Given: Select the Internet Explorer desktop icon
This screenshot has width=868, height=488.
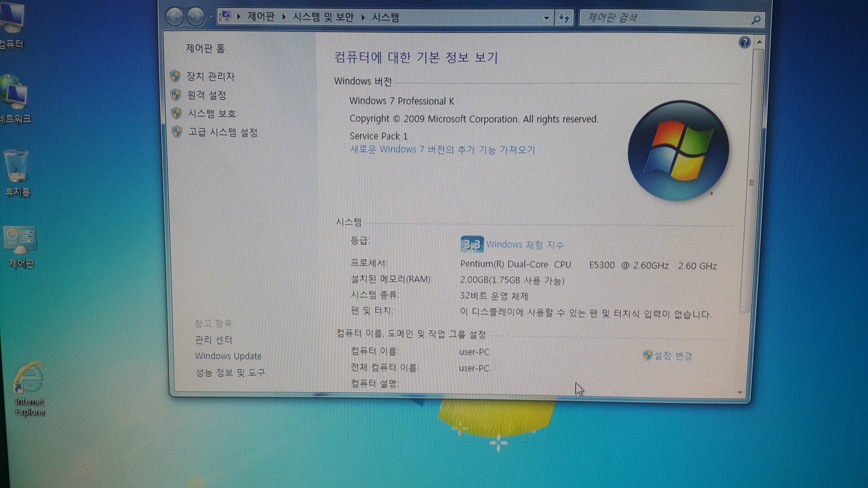Looking at the screenshot, I should [29, 389].
